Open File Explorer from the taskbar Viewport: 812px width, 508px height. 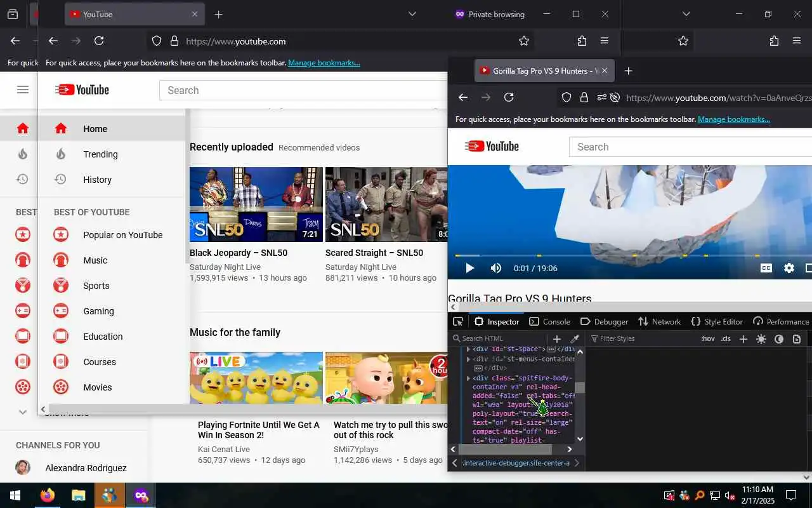click(79, 495)
